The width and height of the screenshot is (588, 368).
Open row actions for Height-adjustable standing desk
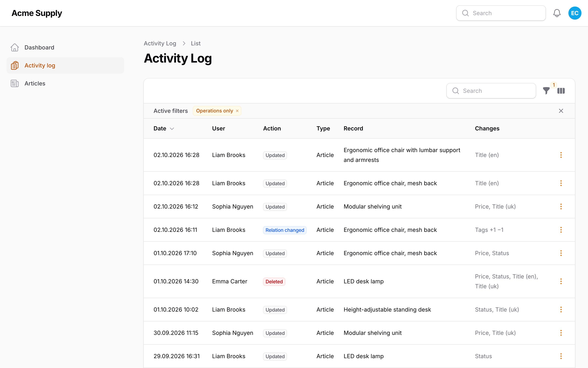pyautogui.click(x=561, y=310)
